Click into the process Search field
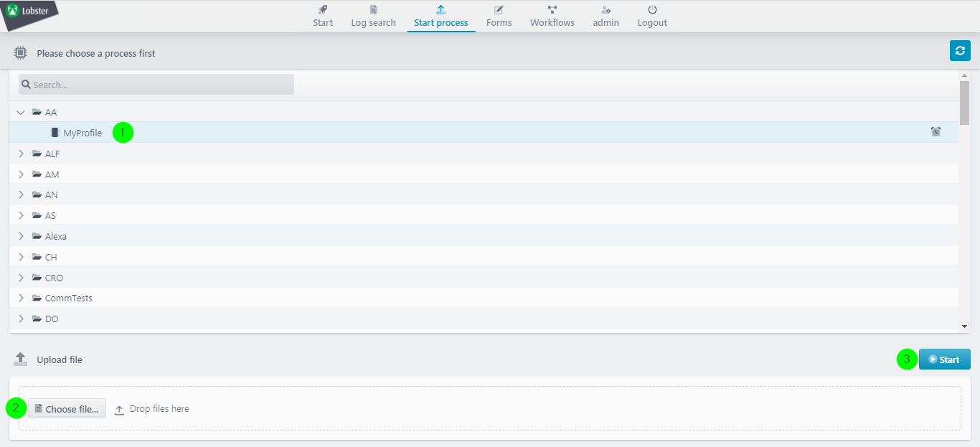Screen dimensions: 980x447 pos(156,85)
